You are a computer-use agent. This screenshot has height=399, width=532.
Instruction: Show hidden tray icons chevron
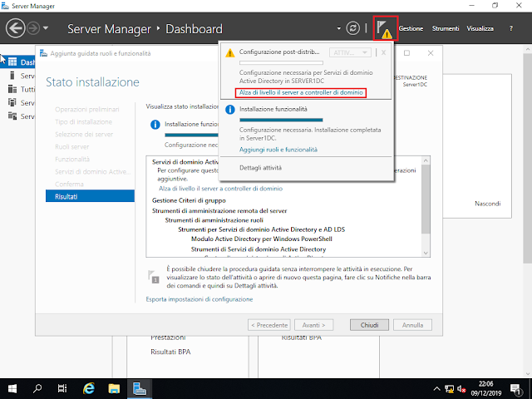[x=437, y=389]
